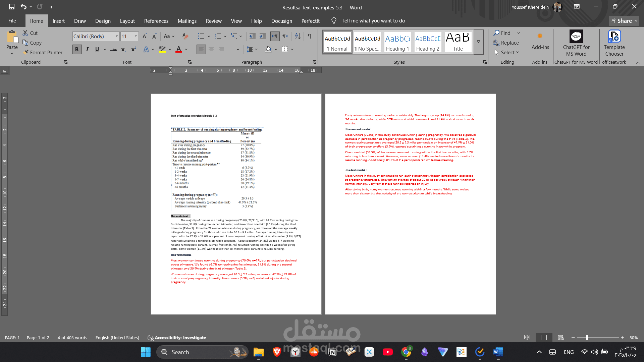Image resolution: width=644 pixels, height=362 pixels.
Task: Switch to Web Layout view in status bar
Action: 560,338
